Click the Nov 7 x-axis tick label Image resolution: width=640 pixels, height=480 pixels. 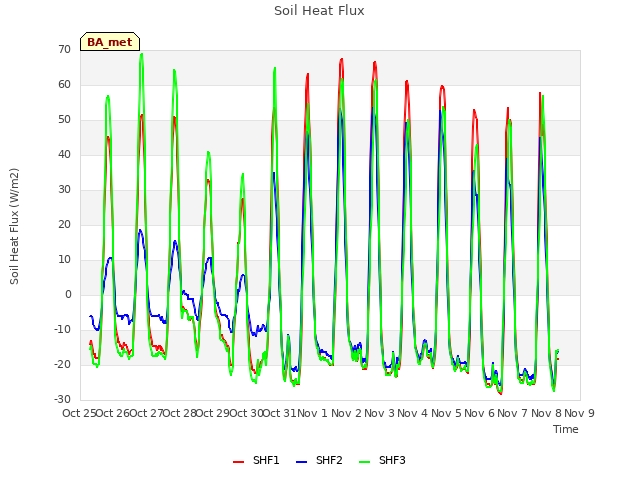coord(513,413)
